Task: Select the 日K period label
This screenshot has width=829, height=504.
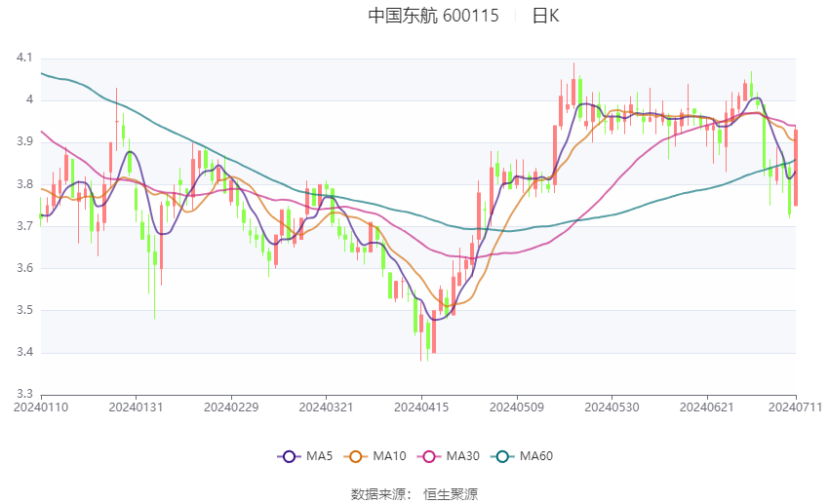Action: point(545,16)
